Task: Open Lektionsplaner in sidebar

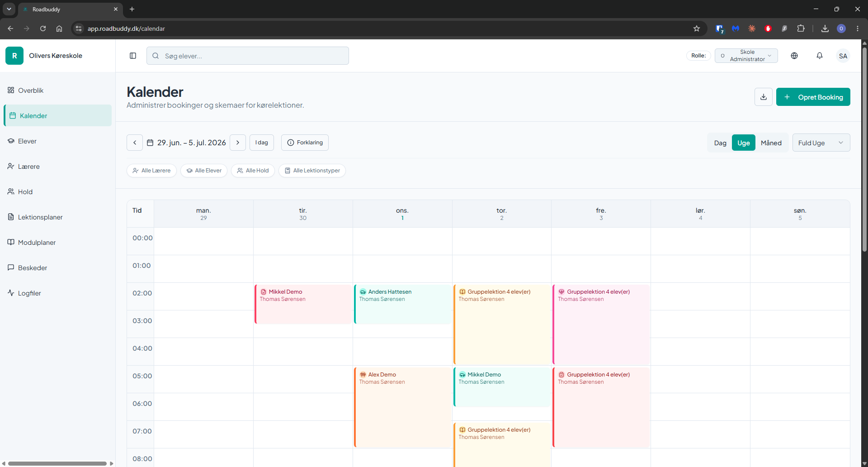Action: point(58,217)
